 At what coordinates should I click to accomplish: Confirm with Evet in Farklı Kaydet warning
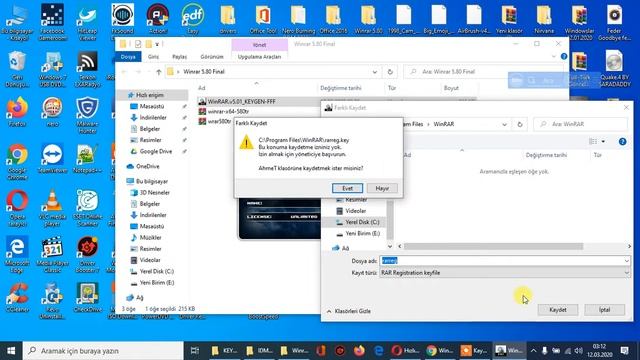click(347, 188)
